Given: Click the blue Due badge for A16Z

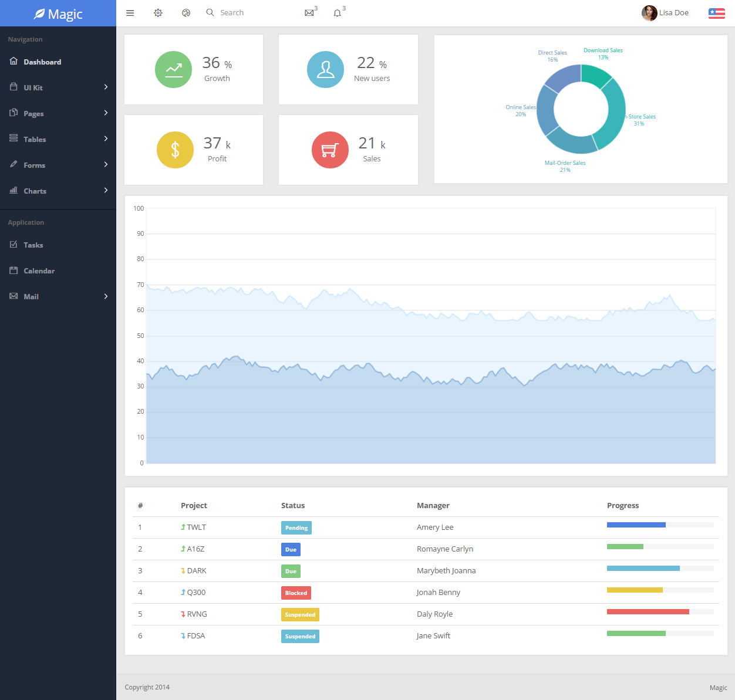Looking at the screenshot, I should 291,549.
